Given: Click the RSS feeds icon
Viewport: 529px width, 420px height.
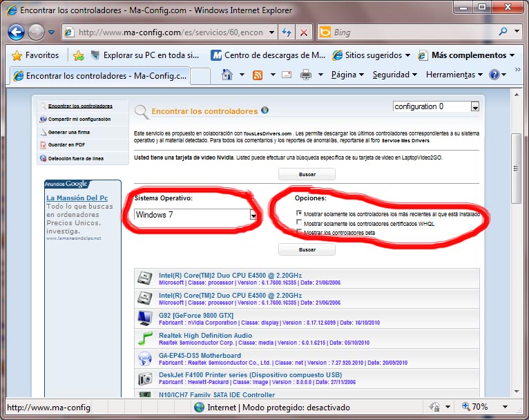Looking at the screenshot, I should tap(258, 75).
